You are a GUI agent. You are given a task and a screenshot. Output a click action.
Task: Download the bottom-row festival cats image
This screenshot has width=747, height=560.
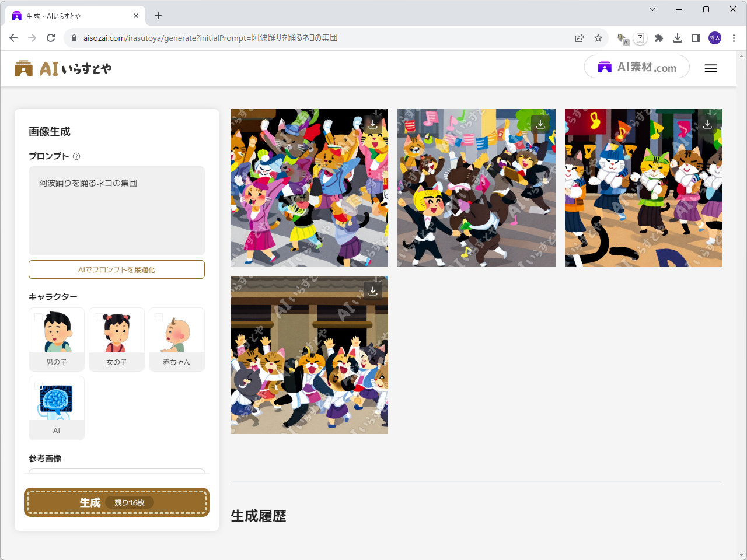(372, 290)
